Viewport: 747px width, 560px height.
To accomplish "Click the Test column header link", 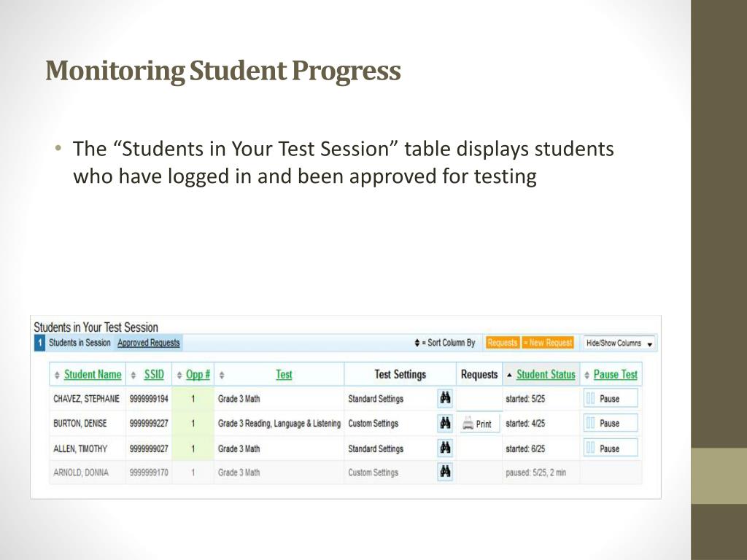I will coord(284,375).
